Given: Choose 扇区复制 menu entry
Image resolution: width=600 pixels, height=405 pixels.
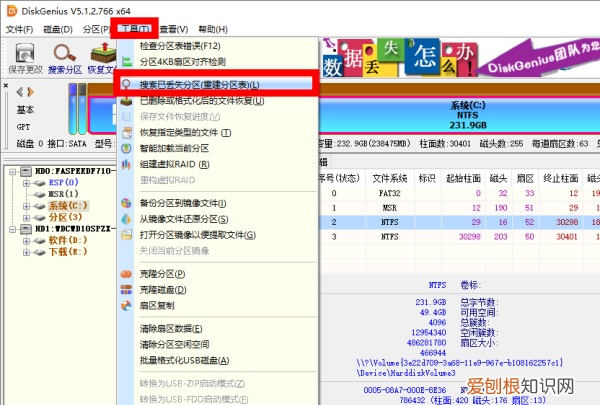Looking at the screenshot, I should pyautogui.click(x=218, y=305).
